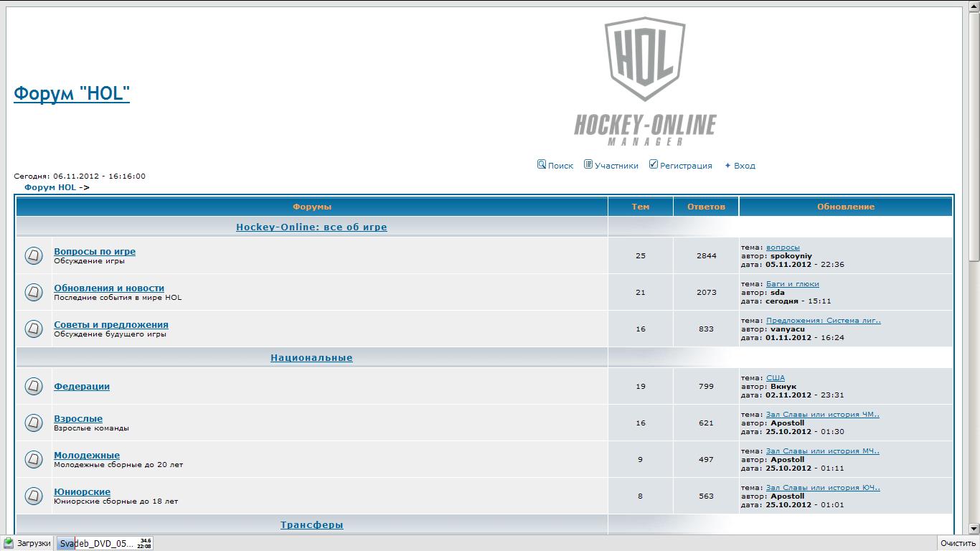Screen dimensions: 980x551
Task: Click the Обновление column header
Action: click(846, 207)
